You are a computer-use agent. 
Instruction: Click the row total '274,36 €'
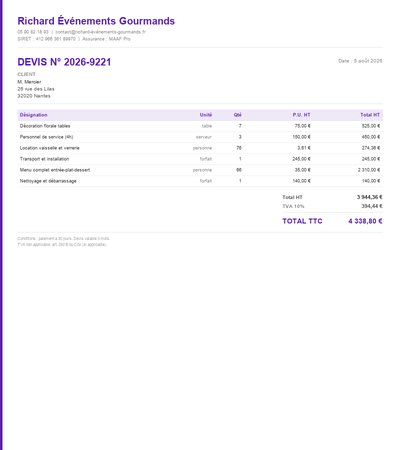pyautogui.click(x=371, y=148)
